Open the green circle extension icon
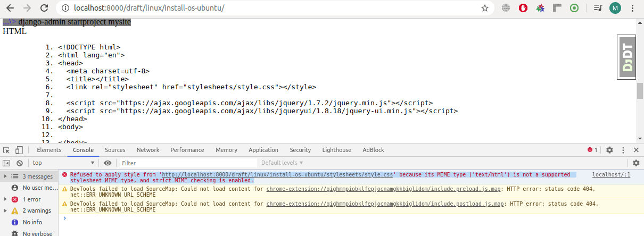The image size is (644, 236). pyautogui.click(x=574, y=8)
